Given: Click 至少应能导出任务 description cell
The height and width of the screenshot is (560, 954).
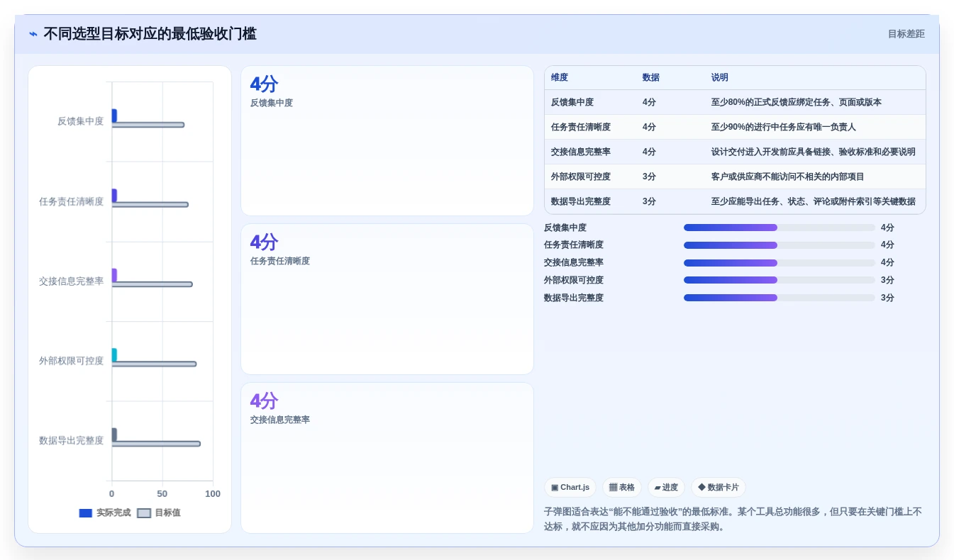Looking at the screenshot, I should (814, 201).
